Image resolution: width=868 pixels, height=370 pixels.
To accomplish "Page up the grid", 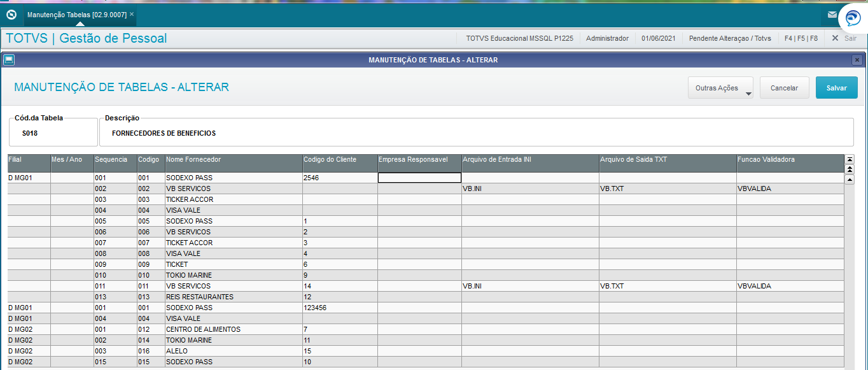I will pyautogui.click(x=850, y=169).
